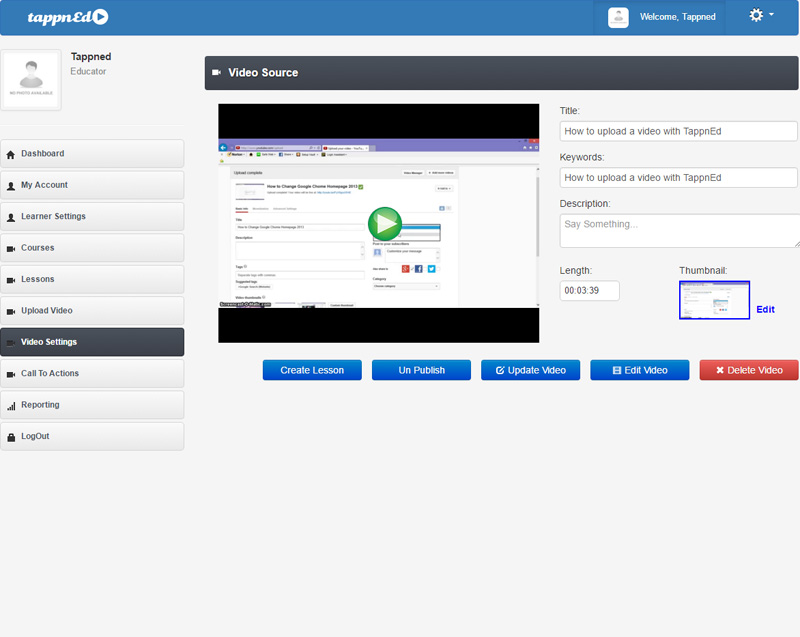Open Dashboard from the sidebar
Screen dimensions: 800x637
pos(92,154)
